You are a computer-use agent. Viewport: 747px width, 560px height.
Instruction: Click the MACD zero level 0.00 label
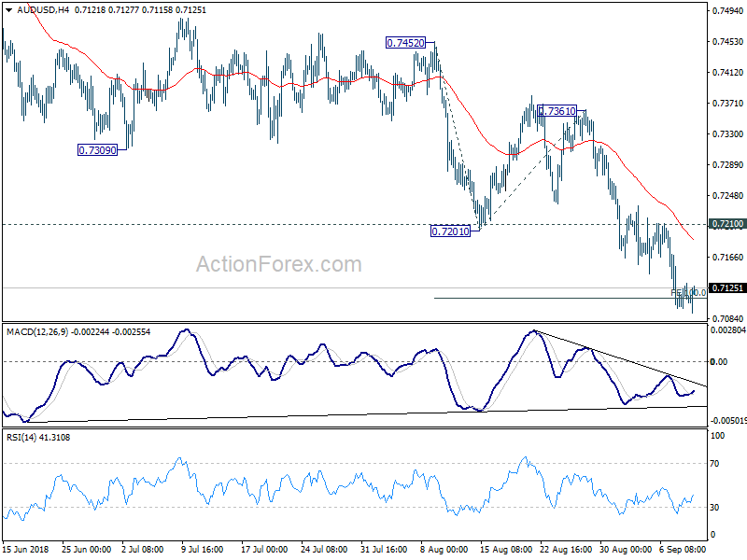click(x=718, y=362)
